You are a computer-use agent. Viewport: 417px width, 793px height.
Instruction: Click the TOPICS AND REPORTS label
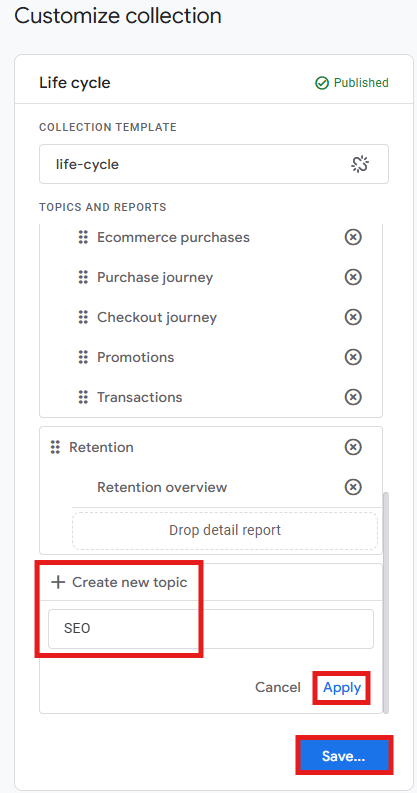[103, 207]
